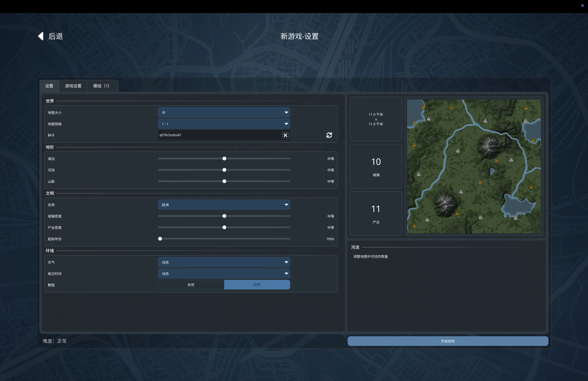Click the 河流 slider handle
Screen dimensions: 588x381
(224, 170)
